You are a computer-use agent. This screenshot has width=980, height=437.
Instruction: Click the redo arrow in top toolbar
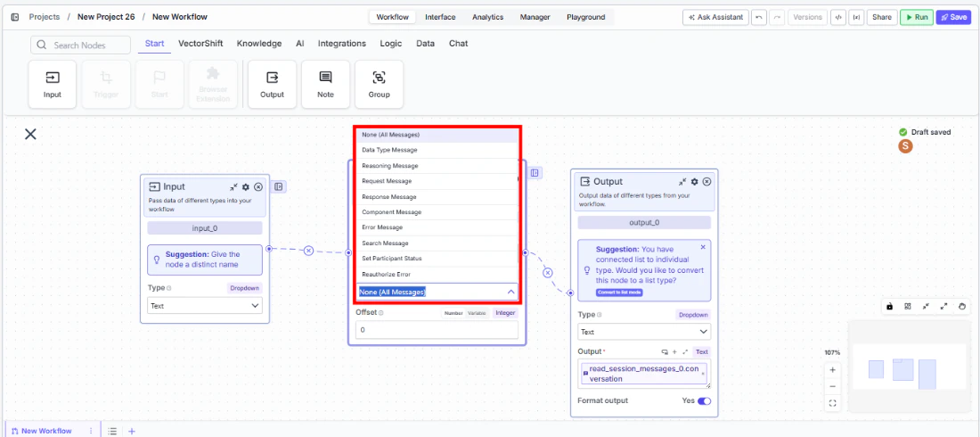point(777,17)
